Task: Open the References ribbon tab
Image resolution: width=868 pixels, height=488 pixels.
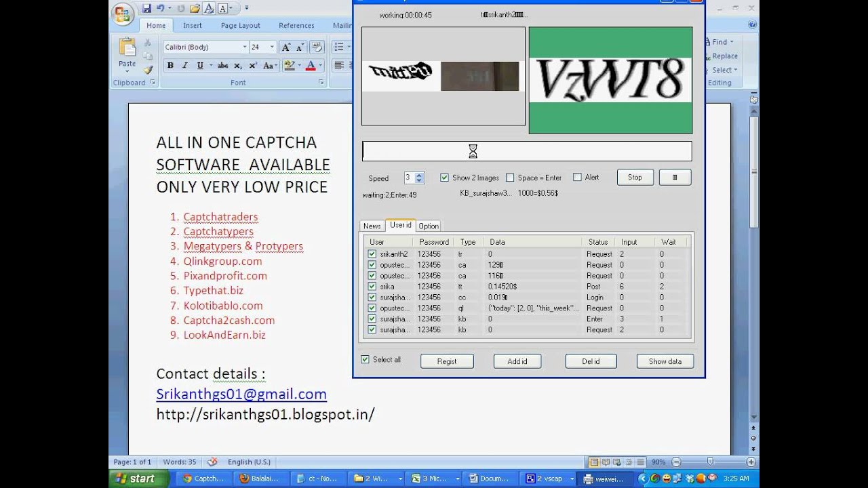Action: [296, 26]
